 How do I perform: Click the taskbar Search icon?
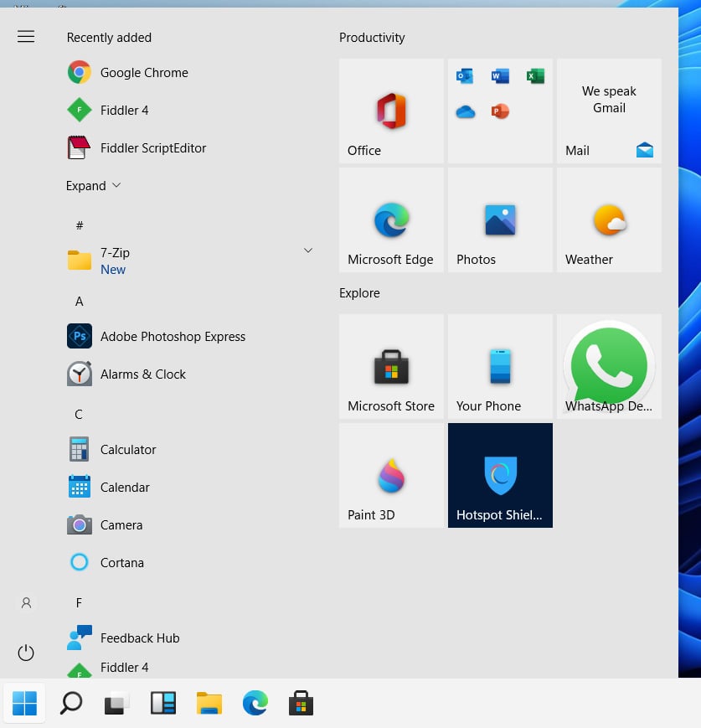coord(71,703)
